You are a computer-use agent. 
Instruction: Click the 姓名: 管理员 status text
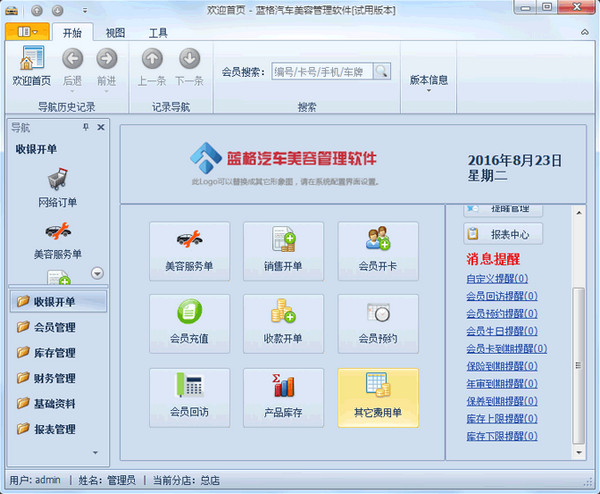coord(107,480)
